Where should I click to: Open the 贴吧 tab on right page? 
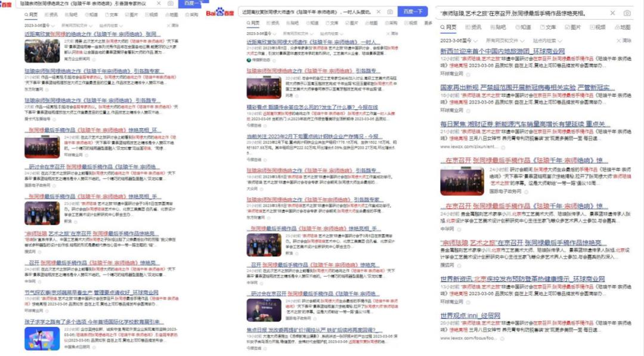(500, 26)
